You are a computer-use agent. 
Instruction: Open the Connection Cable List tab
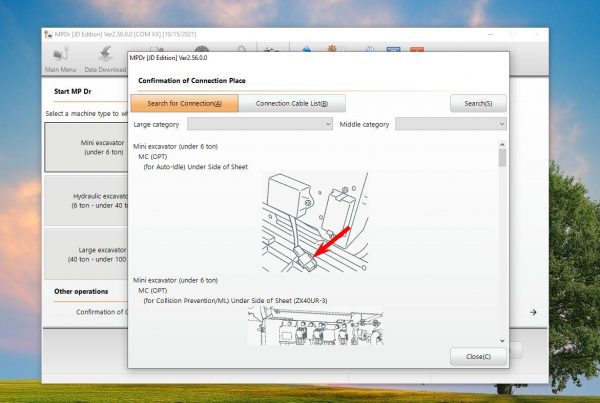coord(292,103)
